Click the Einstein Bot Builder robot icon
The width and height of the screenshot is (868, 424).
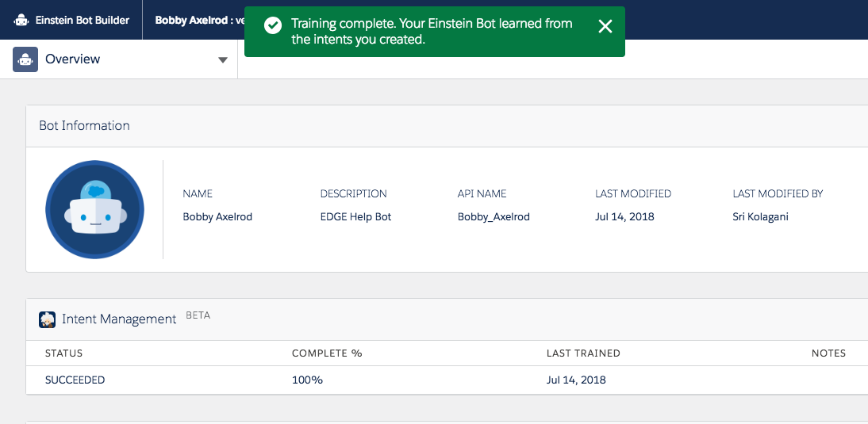coord(21,21)
